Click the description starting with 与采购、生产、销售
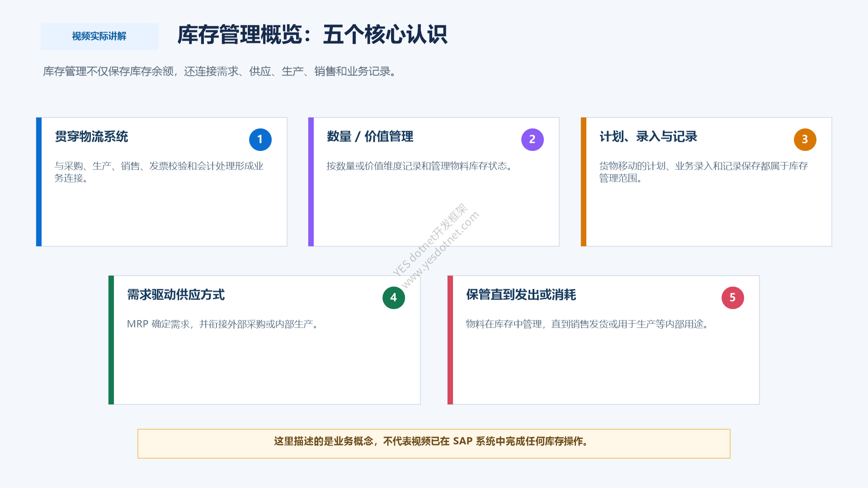The image size is (868, 488). pos(159,172)
